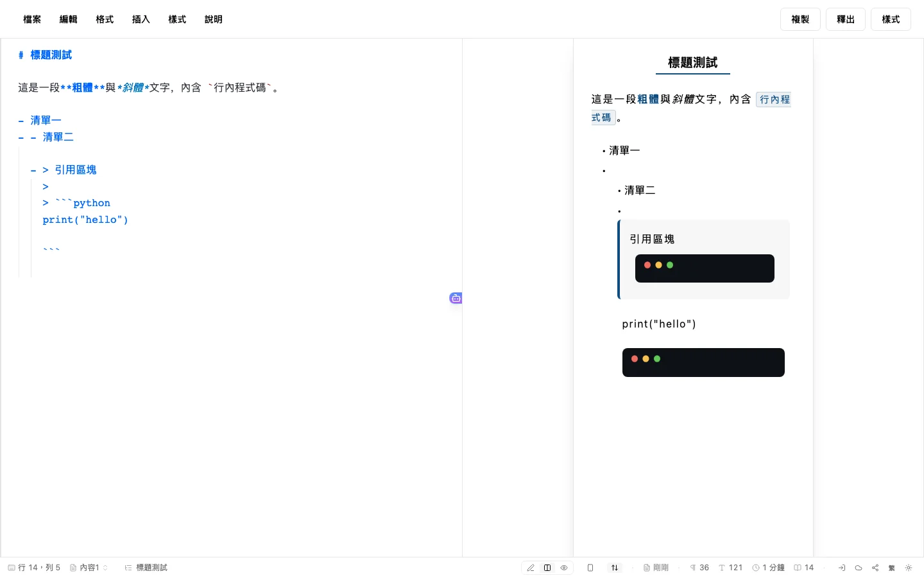Click the AI assistant robot icon on divider
The height and width of the screenshot is (578, 924).
pos(456,298)
